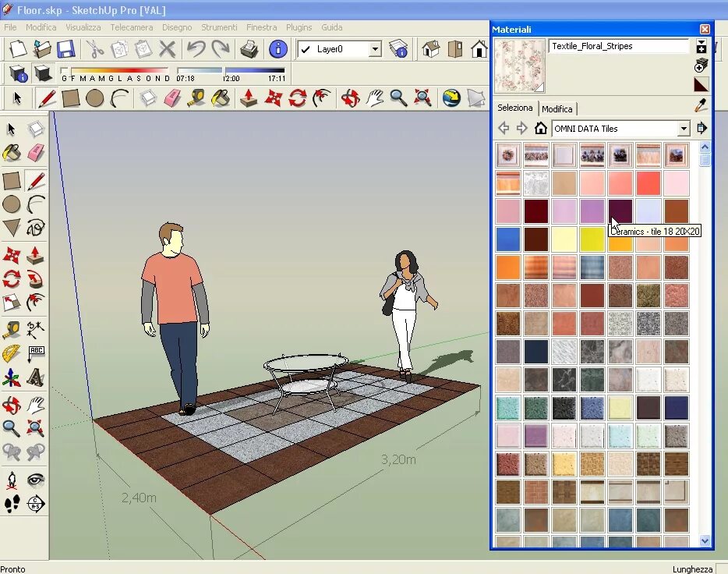Click Zoom Extents in top toolbar
The height and width of the screenshot is (574, 728).
pos(422,98)
